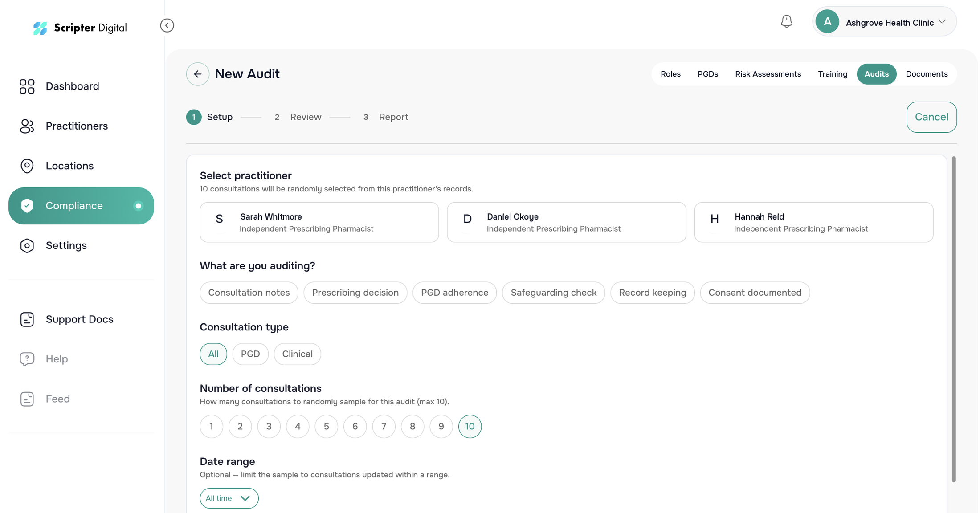Open notifications bell

coord(787,21)
